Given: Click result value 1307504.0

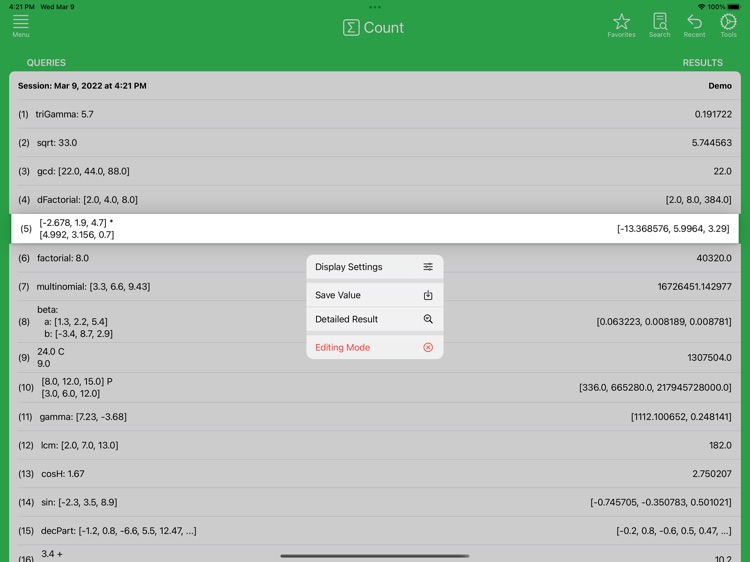Looking at the screenshot, I should 709,357.
